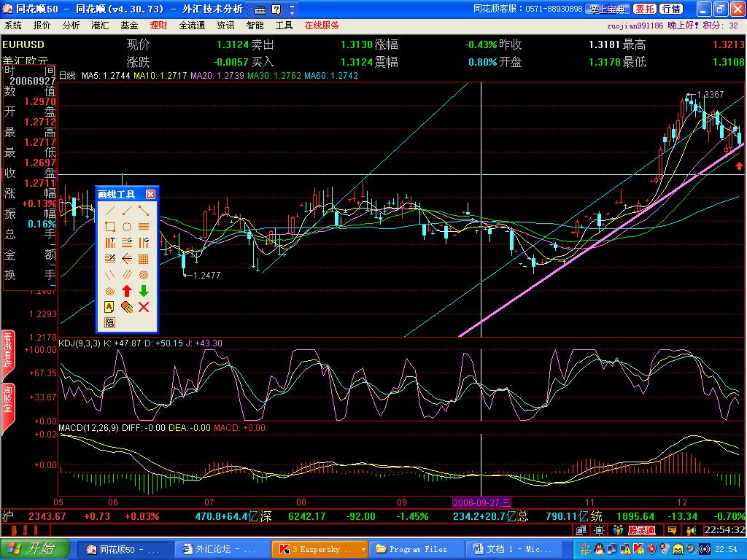
Task: Open the 港汇 menu
Action: tap(100, 26)
